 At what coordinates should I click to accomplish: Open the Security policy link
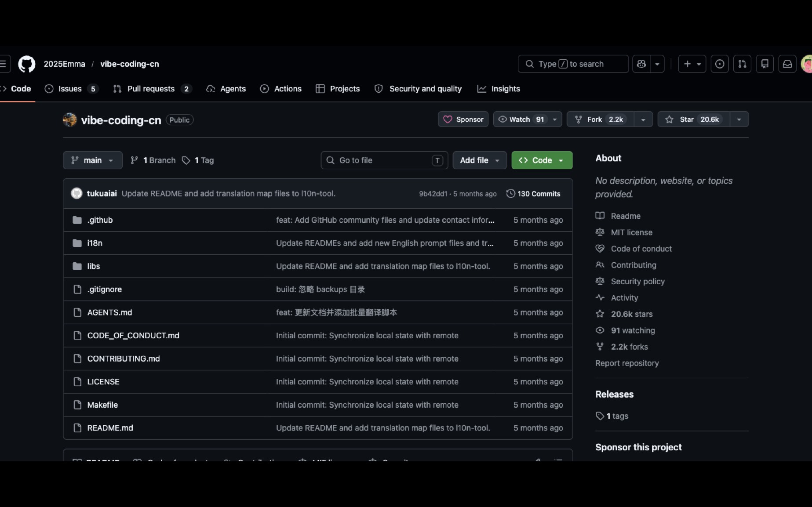coord(637,281)
